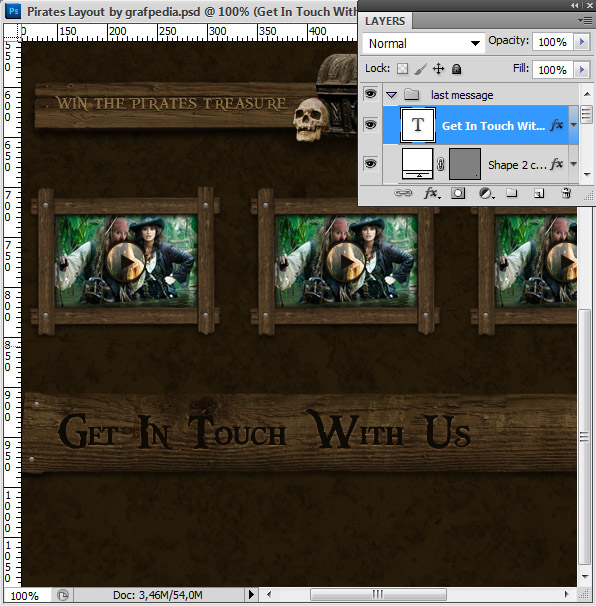
Task: Open the Fill slider arrow
Action: (582, 70)
